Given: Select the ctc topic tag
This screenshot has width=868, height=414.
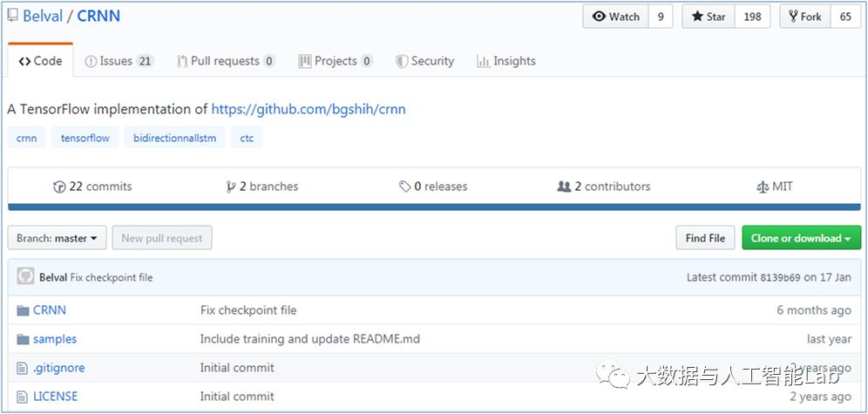Looking at the screenshot, I should click(x=247, y=138).
